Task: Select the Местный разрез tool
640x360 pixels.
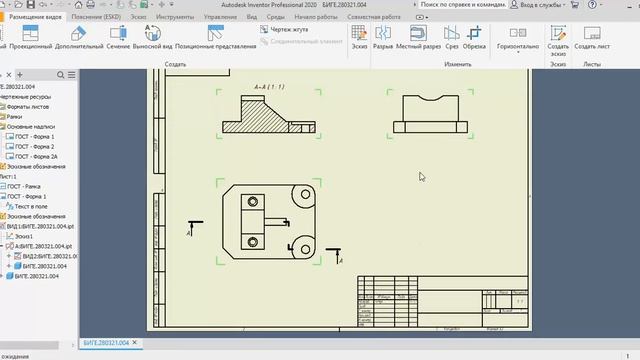Action: [418, 37]
